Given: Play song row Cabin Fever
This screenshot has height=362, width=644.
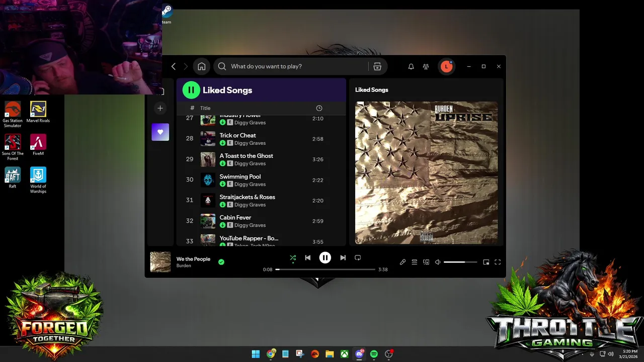Looking at the screenshot, I should point(261,221).
